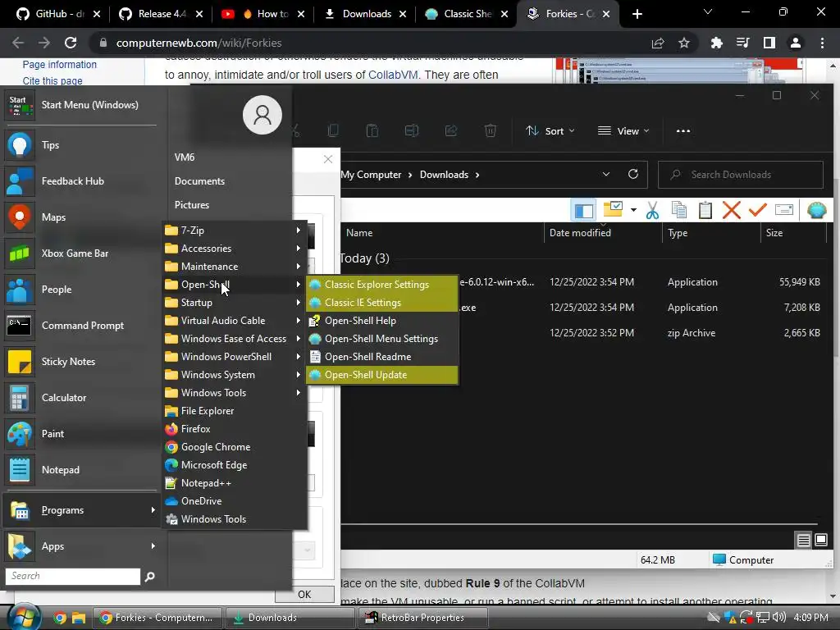Open the View dropdown in Explorer
Image resolution: width=840 pixels, height=630 pixels.
[x=623, y=130]
